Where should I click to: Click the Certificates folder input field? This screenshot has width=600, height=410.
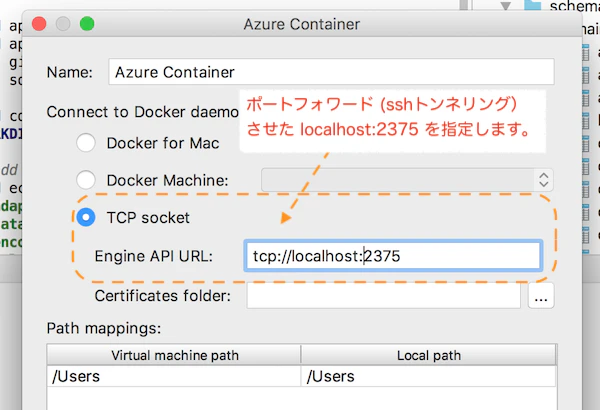383,296
